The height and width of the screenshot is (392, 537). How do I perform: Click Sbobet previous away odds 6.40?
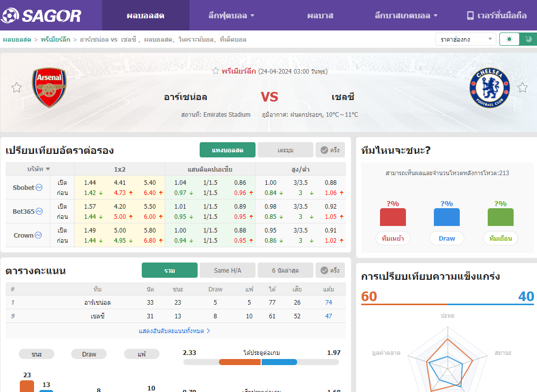[150, 193]
